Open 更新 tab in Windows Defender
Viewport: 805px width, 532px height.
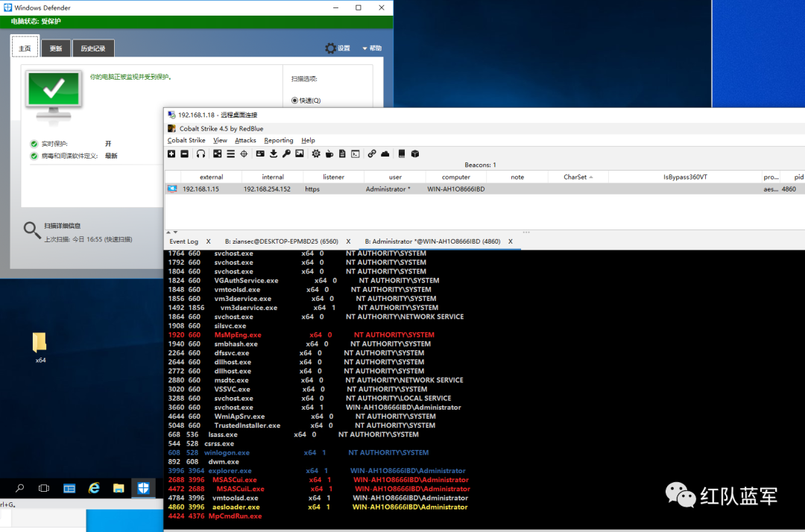click(56, 48)
